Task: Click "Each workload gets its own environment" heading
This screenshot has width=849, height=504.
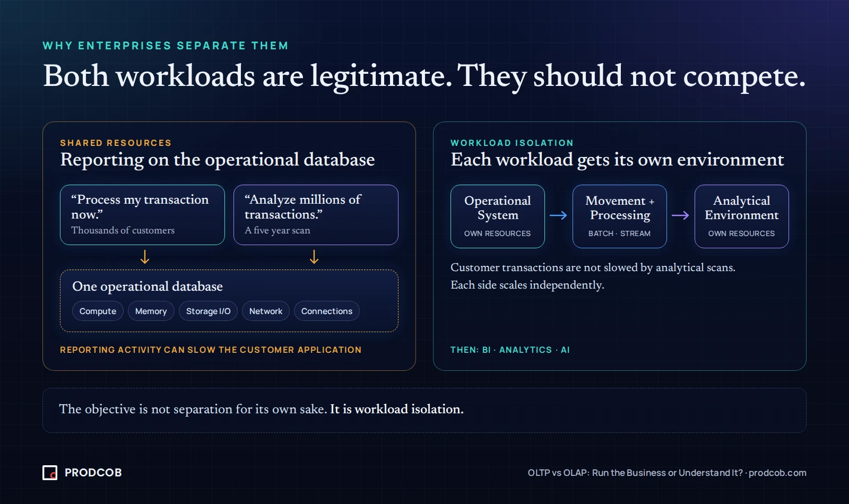Action: coord(617,160)
